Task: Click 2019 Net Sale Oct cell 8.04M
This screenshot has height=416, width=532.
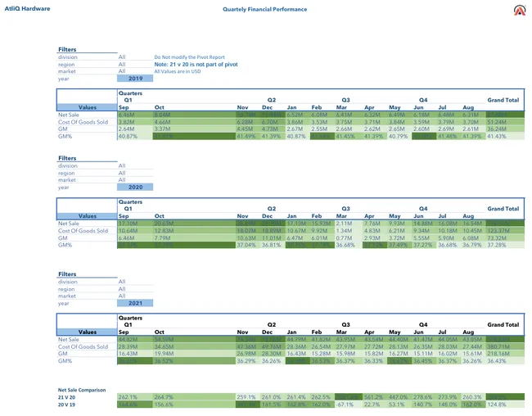Action: coord(194,115)
